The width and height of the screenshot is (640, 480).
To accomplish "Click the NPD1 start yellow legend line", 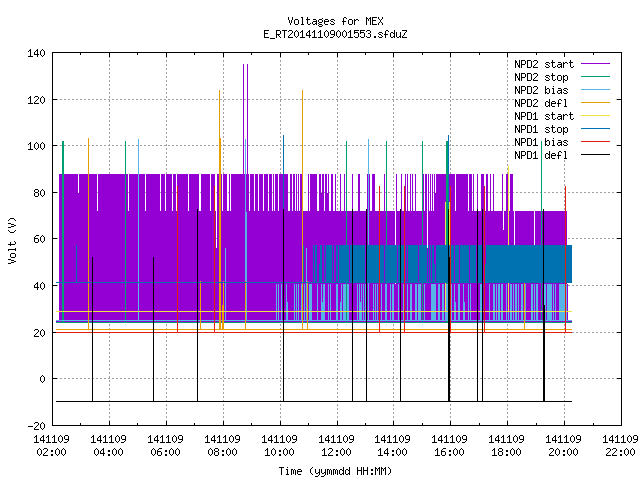I will 595,116.
